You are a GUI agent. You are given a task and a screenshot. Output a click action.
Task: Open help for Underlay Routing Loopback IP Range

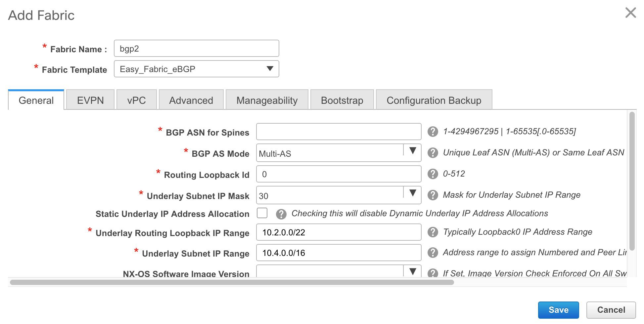point(433,232)
